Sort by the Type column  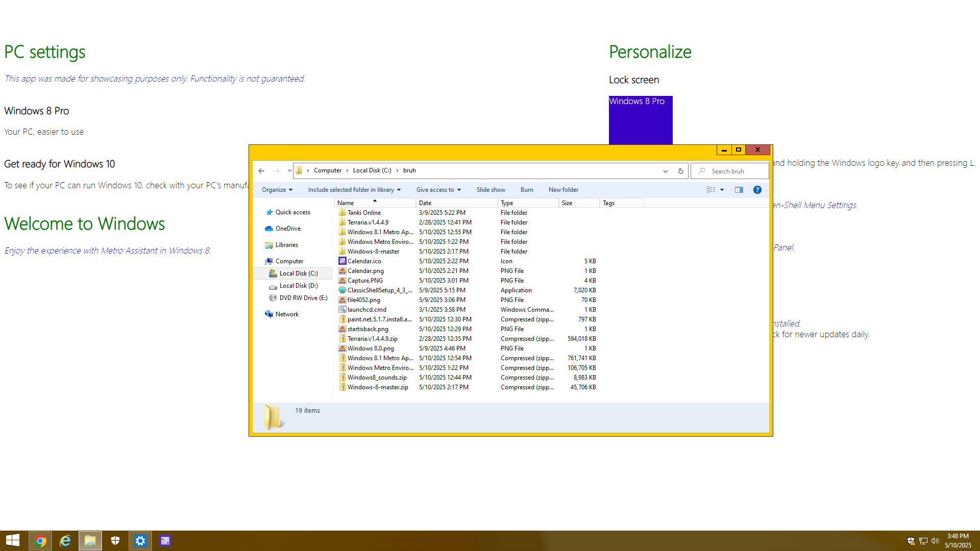pos(528,203)
